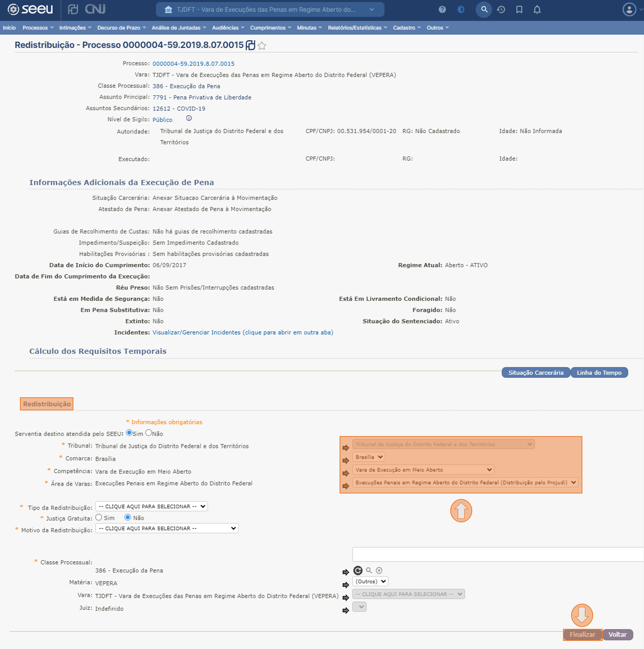Open the Tipo da Redistribuição dropdown
Screen dimensions: 644x649
click(x=152, y=506)
